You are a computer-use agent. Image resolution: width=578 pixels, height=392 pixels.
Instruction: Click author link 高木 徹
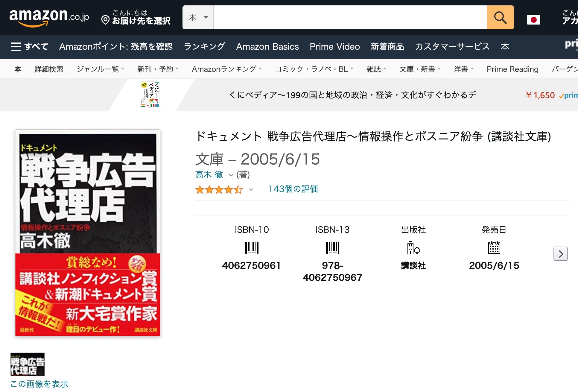209,175
